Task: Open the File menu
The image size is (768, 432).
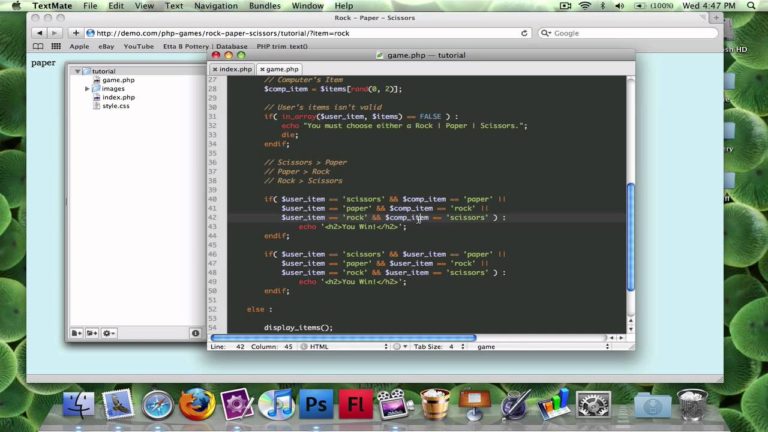Action: [x=90, y=6]
